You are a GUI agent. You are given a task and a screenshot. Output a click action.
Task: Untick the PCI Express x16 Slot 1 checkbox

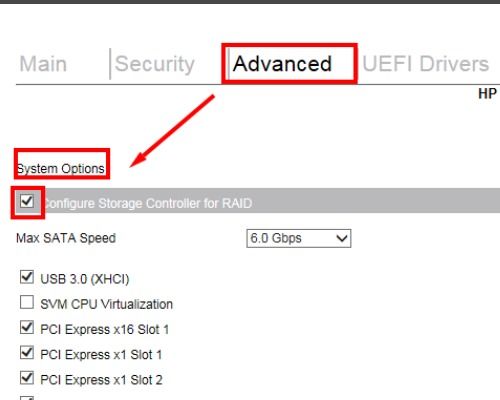(27, 328)
